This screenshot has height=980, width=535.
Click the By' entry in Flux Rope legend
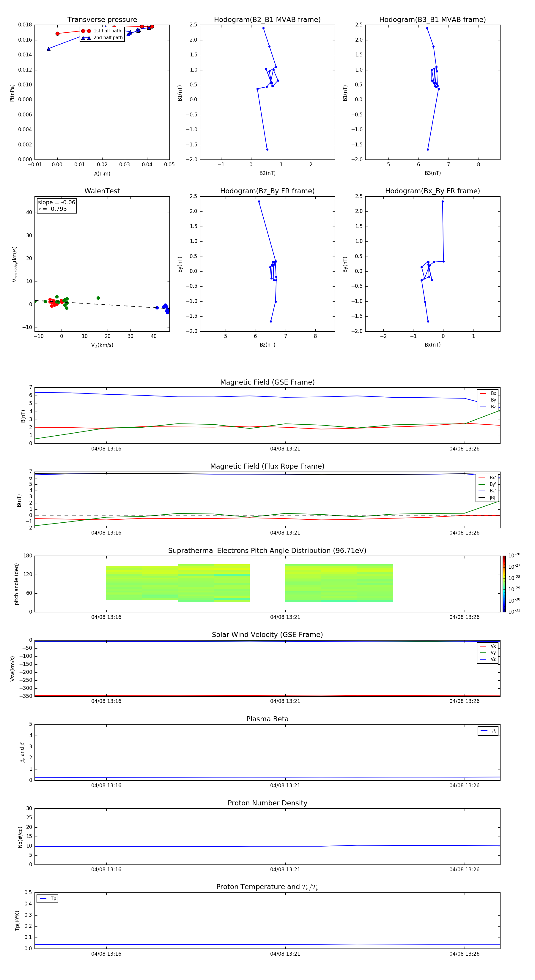click(487, 484)
